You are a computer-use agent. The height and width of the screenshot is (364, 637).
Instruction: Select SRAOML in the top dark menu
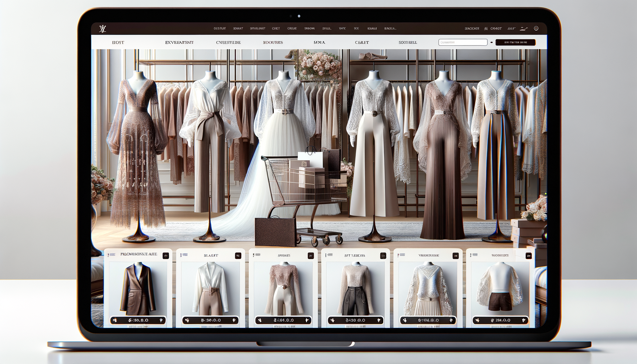(x=310, y=28)
